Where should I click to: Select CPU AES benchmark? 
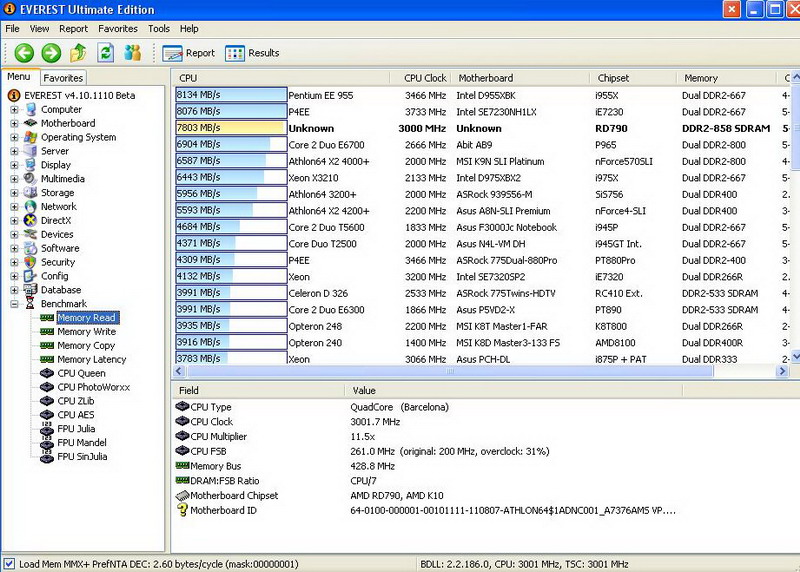tap(76, 415)
